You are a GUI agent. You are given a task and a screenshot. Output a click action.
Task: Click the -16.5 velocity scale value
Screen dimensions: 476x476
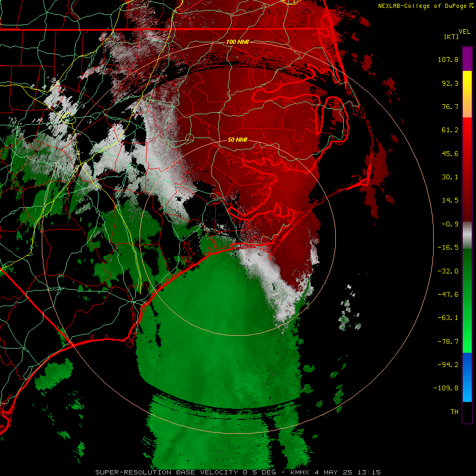tap(448, 248)
